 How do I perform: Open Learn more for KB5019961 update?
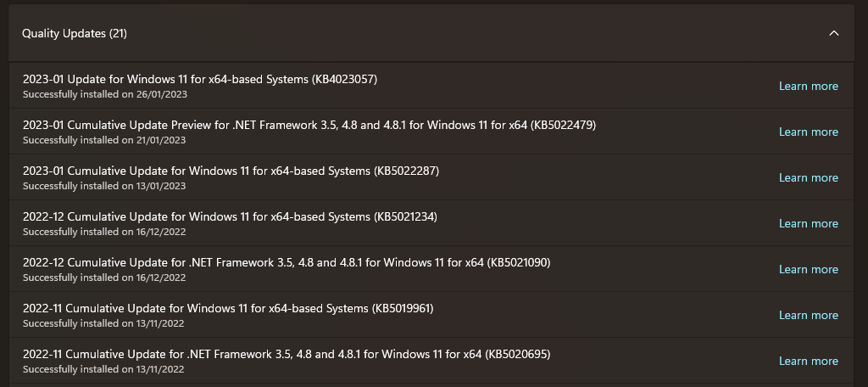[x=808, y=315]
